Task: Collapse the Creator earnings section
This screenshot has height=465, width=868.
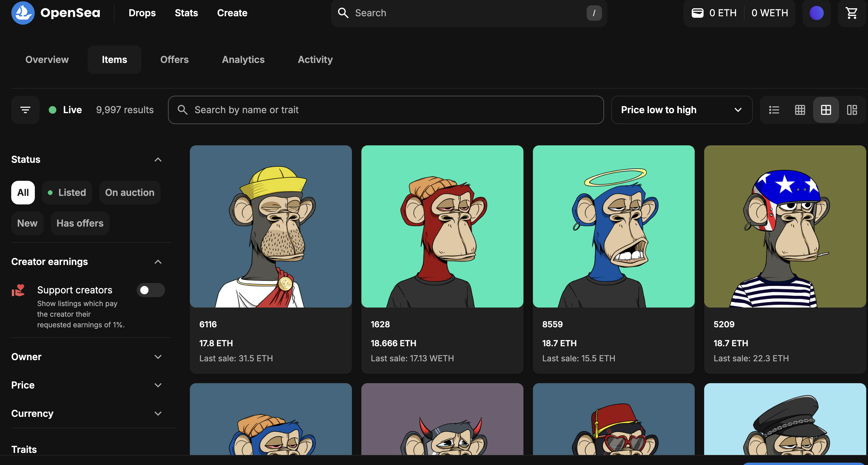Action: click(x=158, y=262)
